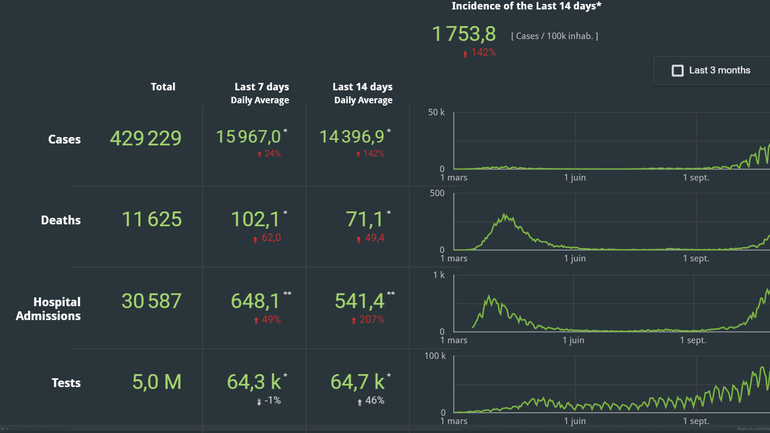Click the red arrow beside Hospital Admissions 49%
Screen dimensions: 770x433
coord(257,320)
